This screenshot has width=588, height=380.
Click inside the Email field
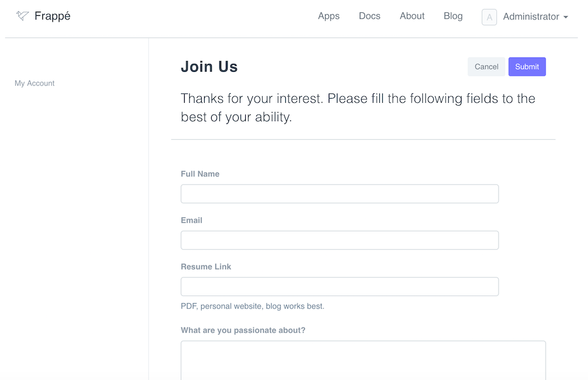[339, 240]
